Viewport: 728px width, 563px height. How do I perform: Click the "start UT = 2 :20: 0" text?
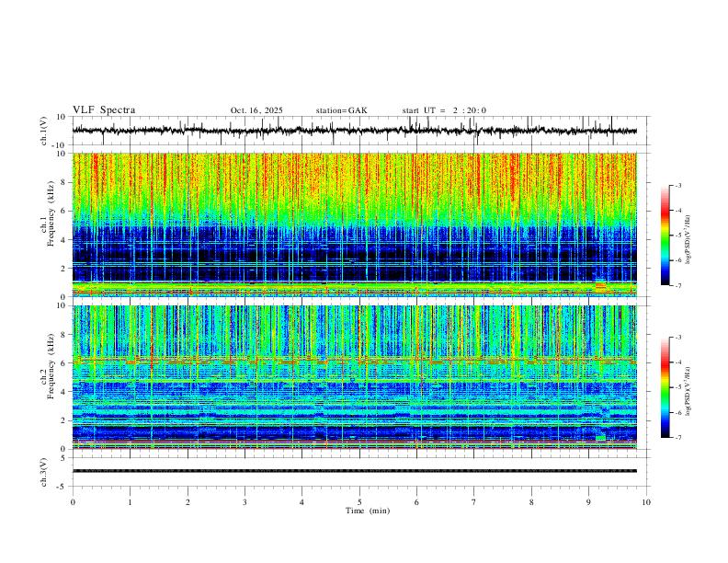[444, 110]
